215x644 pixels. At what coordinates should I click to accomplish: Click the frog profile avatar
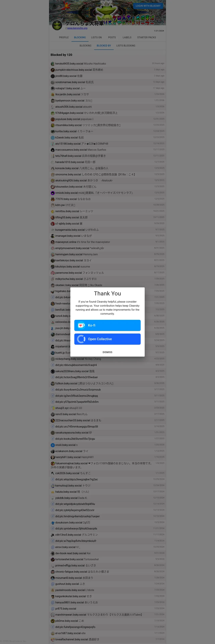[57, 25]
